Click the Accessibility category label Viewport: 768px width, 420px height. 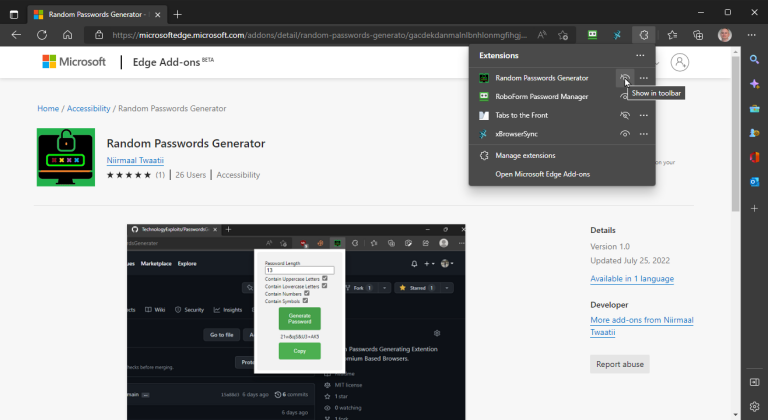pos(238,175)
